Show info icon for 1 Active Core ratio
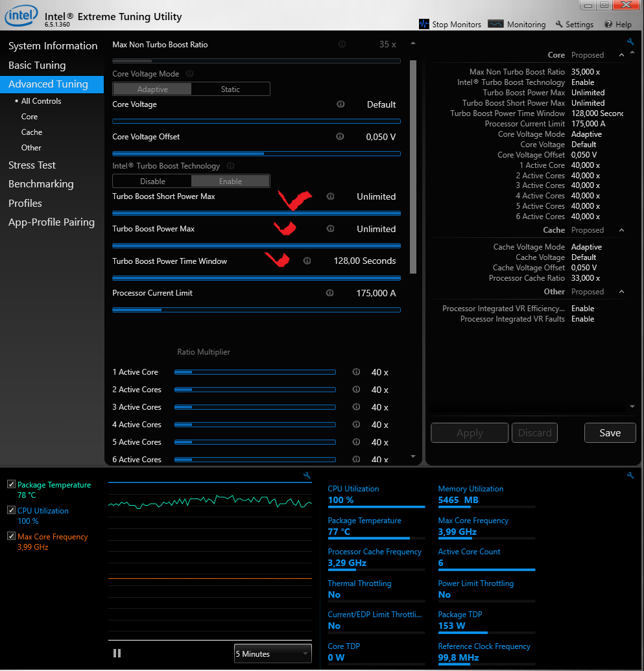Image resolution: width=644 pixels, height=671 pixels. 356,371
